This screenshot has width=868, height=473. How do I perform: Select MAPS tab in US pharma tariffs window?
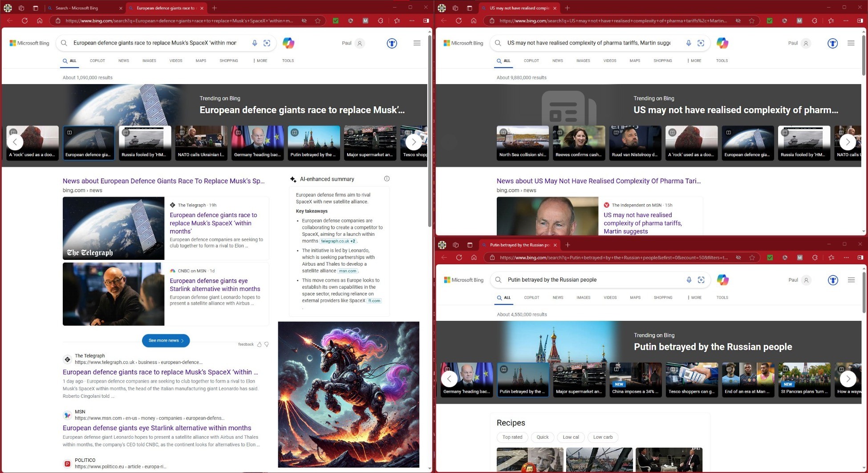(x=635, y=61)
